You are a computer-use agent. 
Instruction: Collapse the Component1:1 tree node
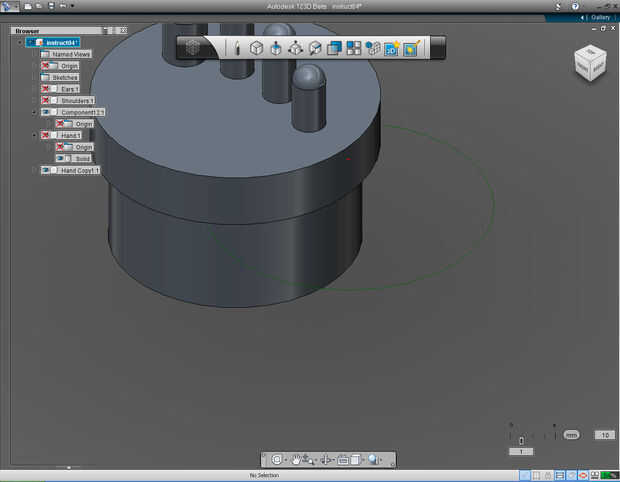(34, 112)
